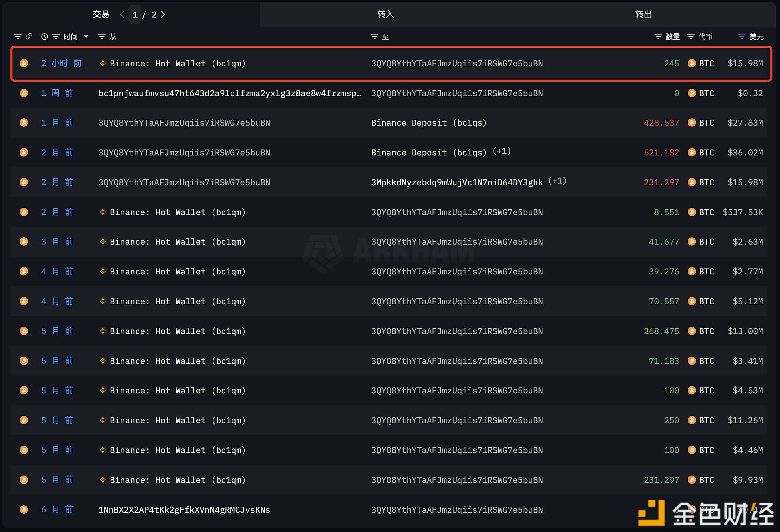This screenshot has height=532, width=780.
Task: Click the BTC token icon in $0.32 row
Action: tap(692, 93)
